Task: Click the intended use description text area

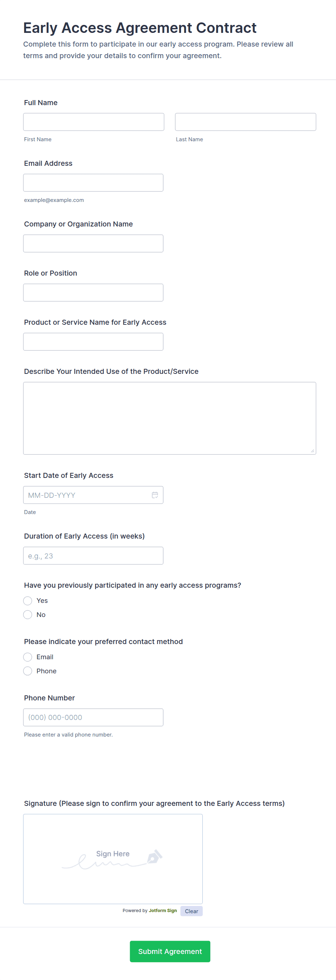Action: point(169,418)
